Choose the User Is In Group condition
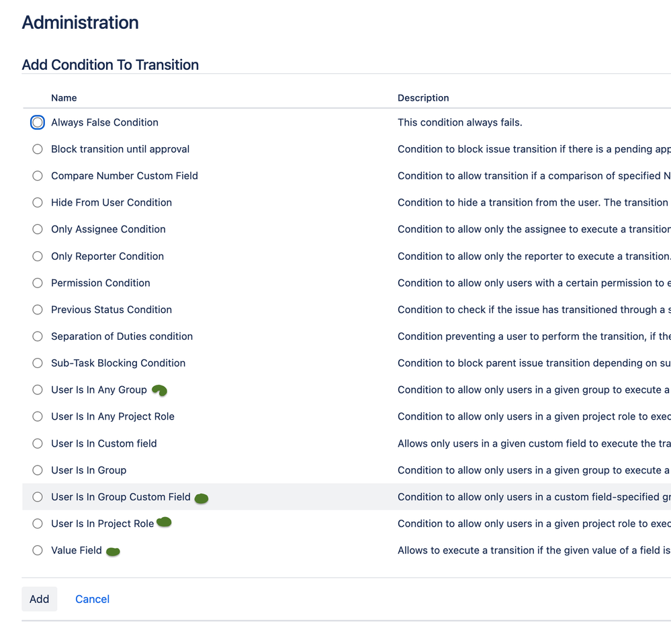This screenshot has width=671, height=644. coord(38,470)
